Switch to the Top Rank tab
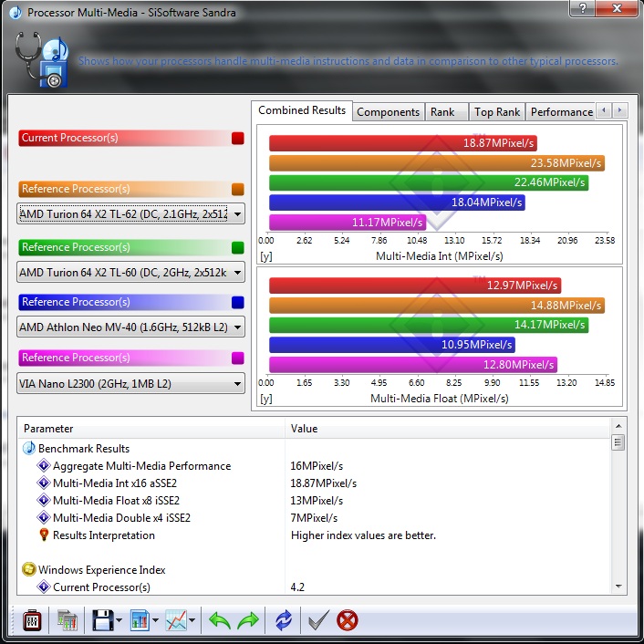This screenshot has width=644, height=644. click(497, 112)
